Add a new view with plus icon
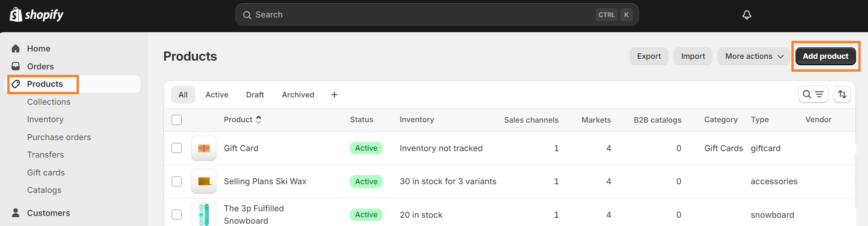Viewport: 868px width, 226px height. pyautogui.click(x=334, y=95)
